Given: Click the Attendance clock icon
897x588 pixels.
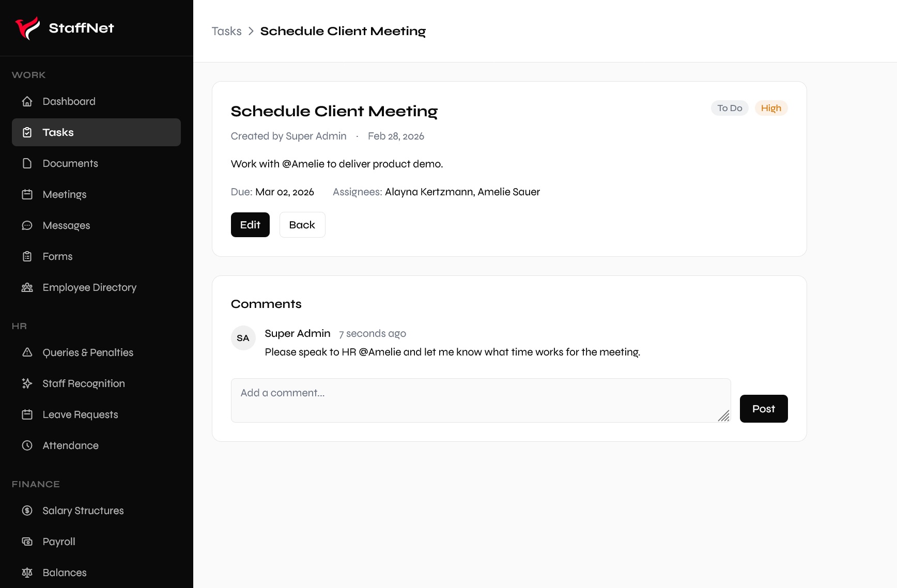Looking at the screenshot, I should pyautogui.click(x=27, y=445).
